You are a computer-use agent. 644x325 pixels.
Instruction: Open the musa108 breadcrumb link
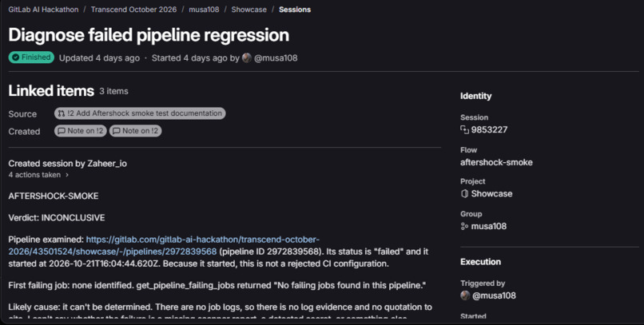coord(204,10)
